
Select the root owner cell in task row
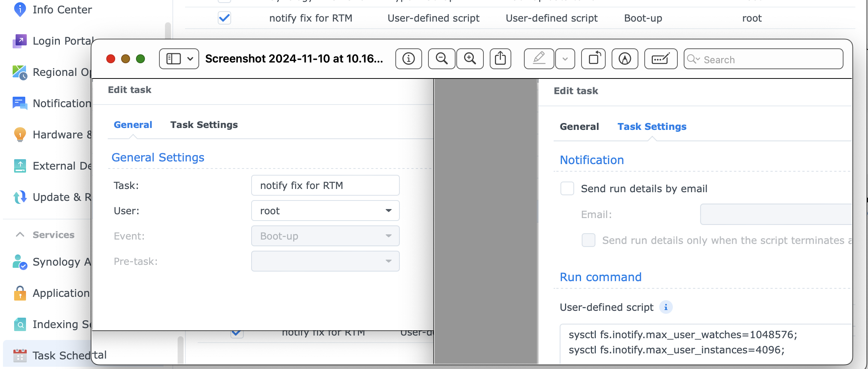tap(752, 18)
